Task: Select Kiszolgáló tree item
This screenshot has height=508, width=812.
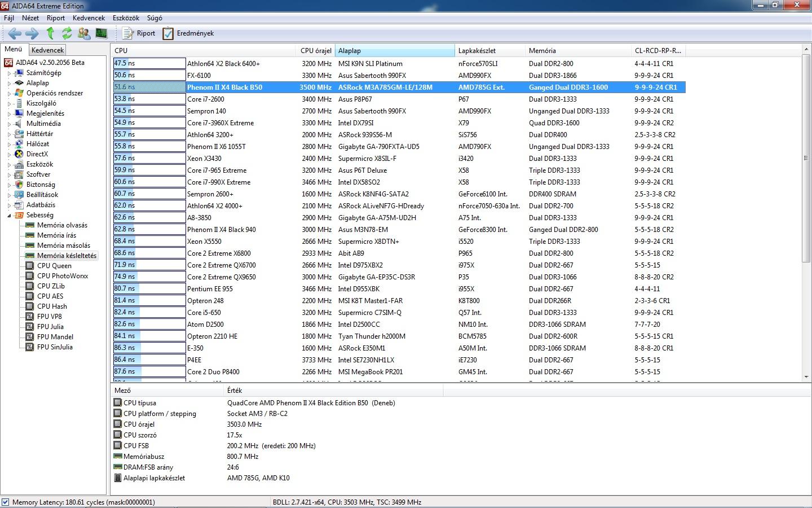Action: click(x=41, y=103)
